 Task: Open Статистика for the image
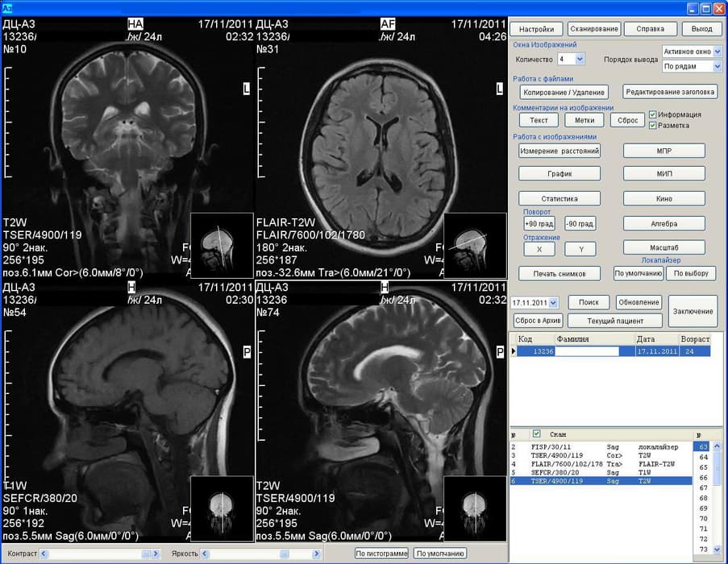click(559, 198)
